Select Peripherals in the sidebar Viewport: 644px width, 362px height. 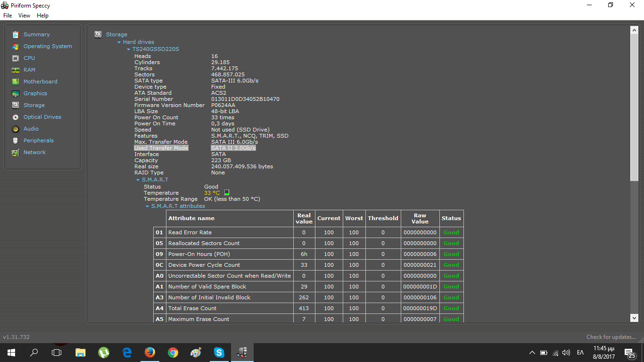tap(38, 140)
